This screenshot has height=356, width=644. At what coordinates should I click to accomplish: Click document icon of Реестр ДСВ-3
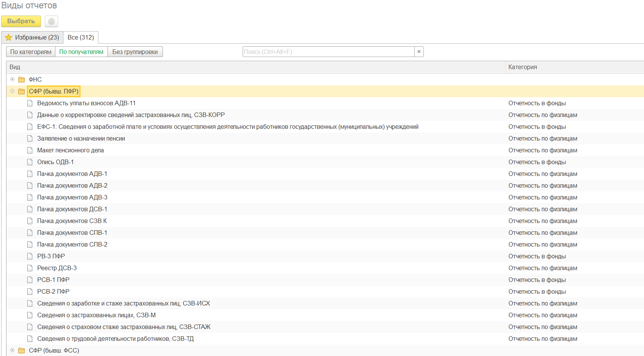pos(30,268)
